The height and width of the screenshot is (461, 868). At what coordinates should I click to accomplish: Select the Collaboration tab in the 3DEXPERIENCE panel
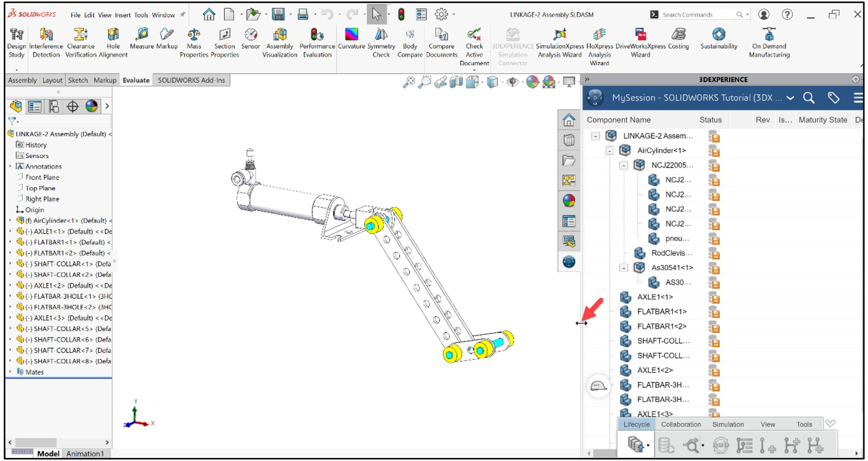tap(681, 424)
